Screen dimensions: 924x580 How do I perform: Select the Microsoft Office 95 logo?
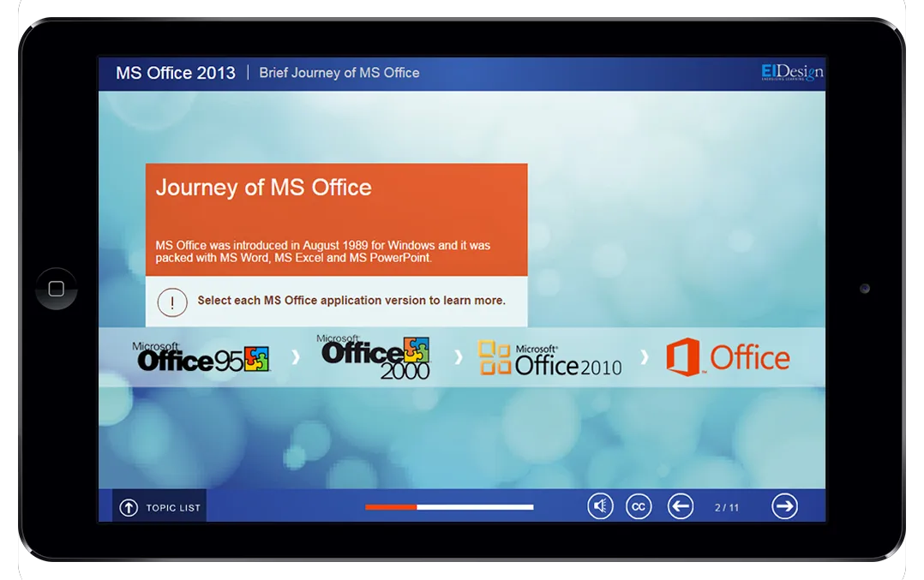point(201,357)
